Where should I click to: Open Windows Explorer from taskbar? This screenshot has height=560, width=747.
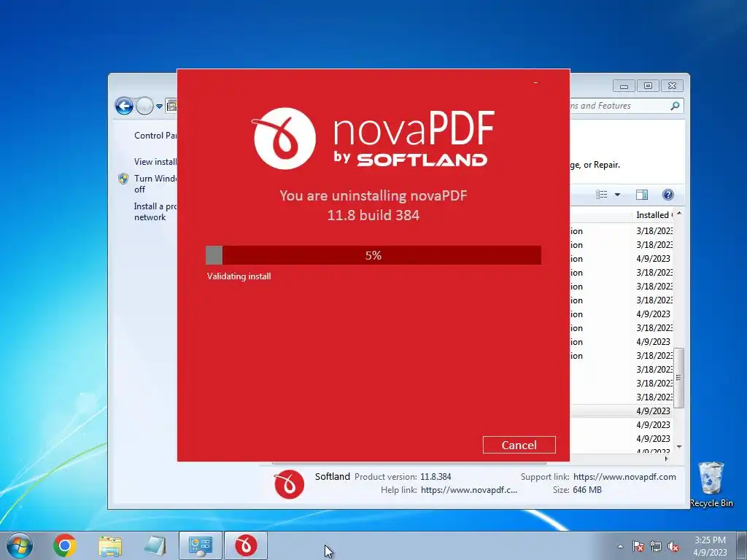point(110,545)
